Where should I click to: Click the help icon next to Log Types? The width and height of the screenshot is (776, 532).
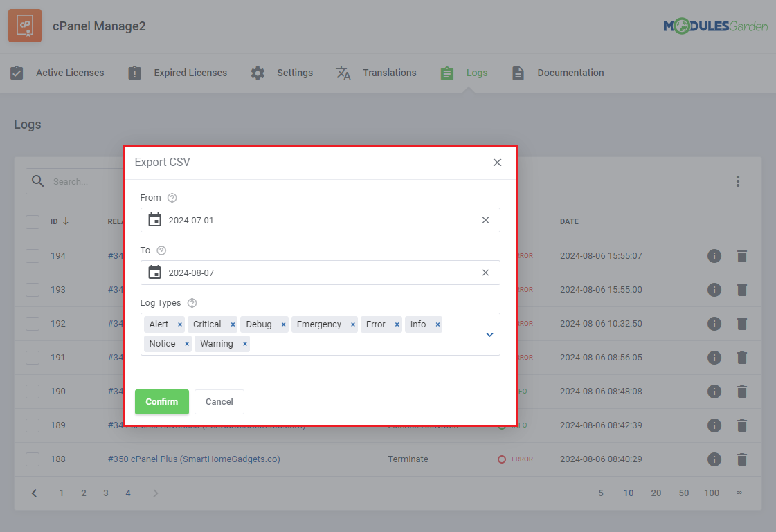tap(192, 303)
